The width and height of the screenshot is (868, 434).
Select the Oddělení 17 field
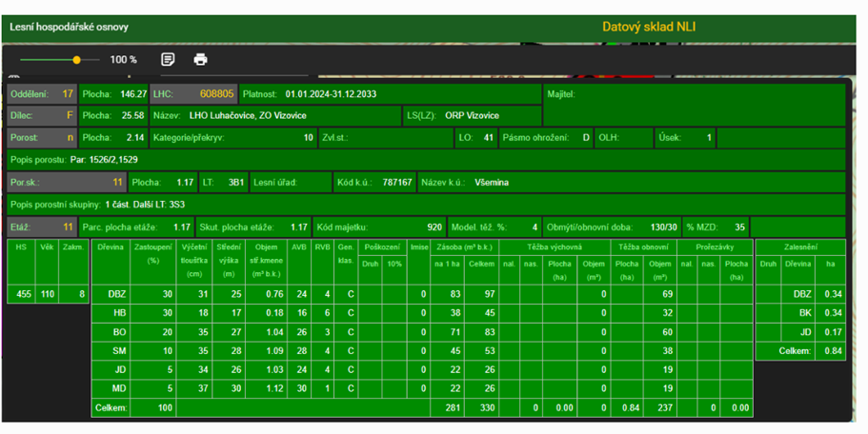(42, 94)
